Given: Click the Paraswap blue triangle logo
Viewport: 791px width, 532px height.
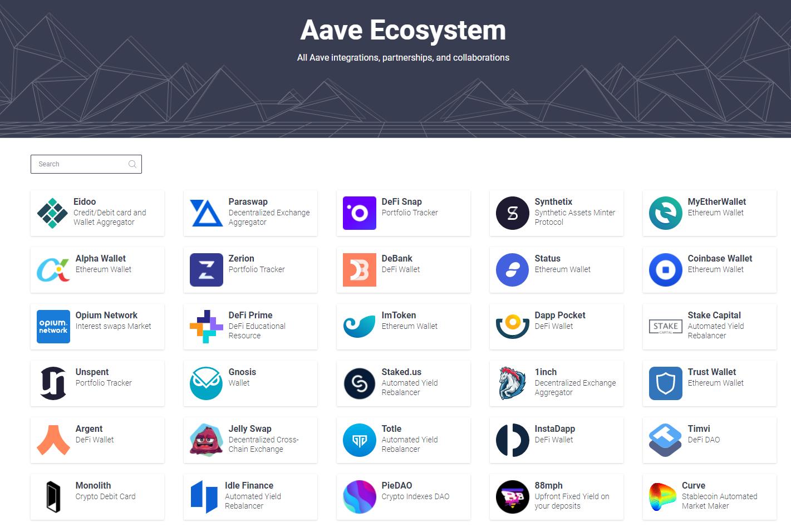Looking at the screenshot, I should [x=206, y=213].
